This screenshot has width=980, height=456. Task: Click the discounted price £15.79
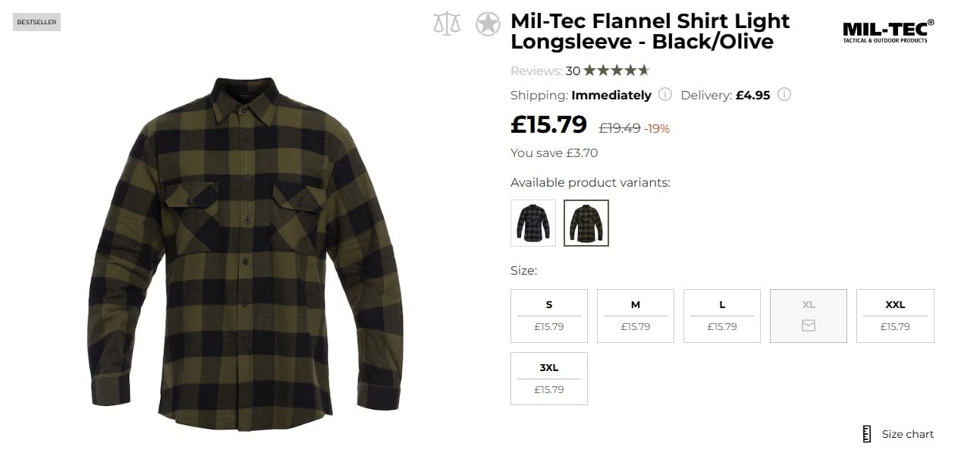click(548, 124)
